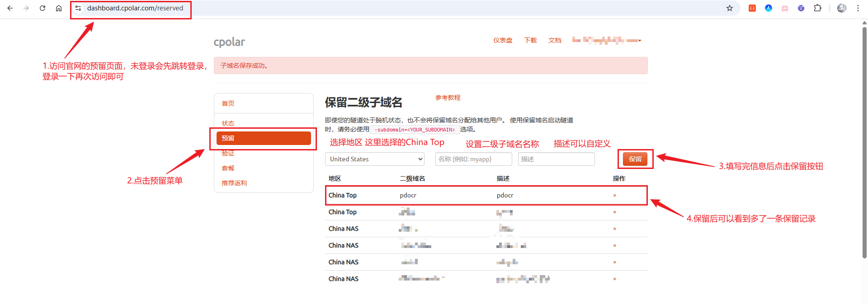Click the -subdomain=<YOUR_SUBDOMAIN> code text

point(415,130)
